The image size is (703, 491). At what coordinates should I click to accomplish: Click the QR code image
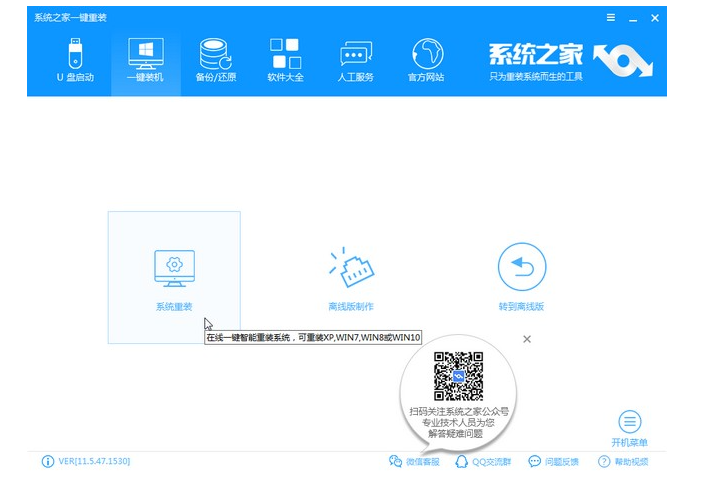click(x=458, y=376)
